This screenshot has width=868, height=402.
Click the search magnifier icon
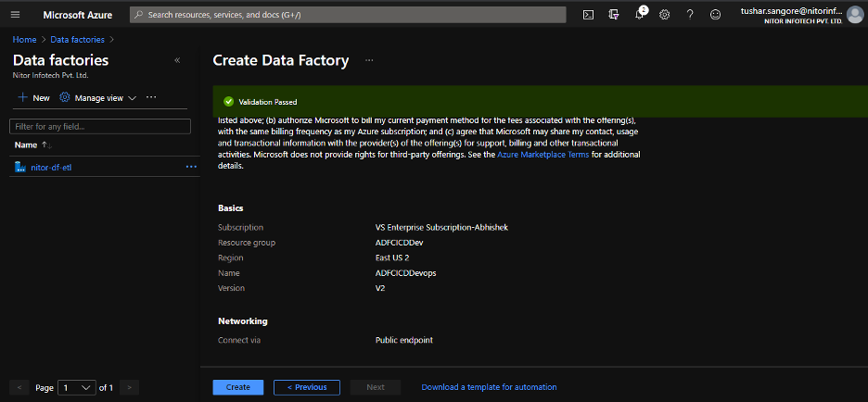click(139, 15)
